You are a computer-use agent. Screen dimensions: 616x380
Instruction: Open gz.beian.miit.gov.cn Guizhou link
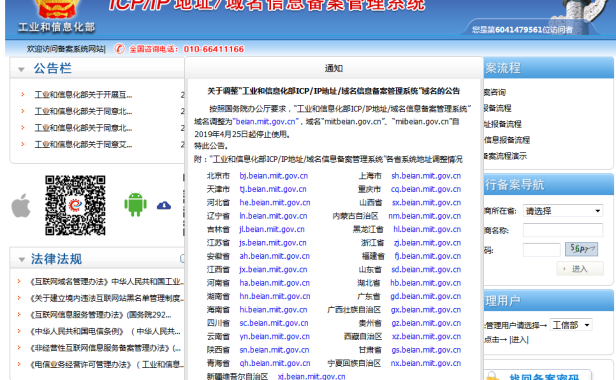[426, 323]
